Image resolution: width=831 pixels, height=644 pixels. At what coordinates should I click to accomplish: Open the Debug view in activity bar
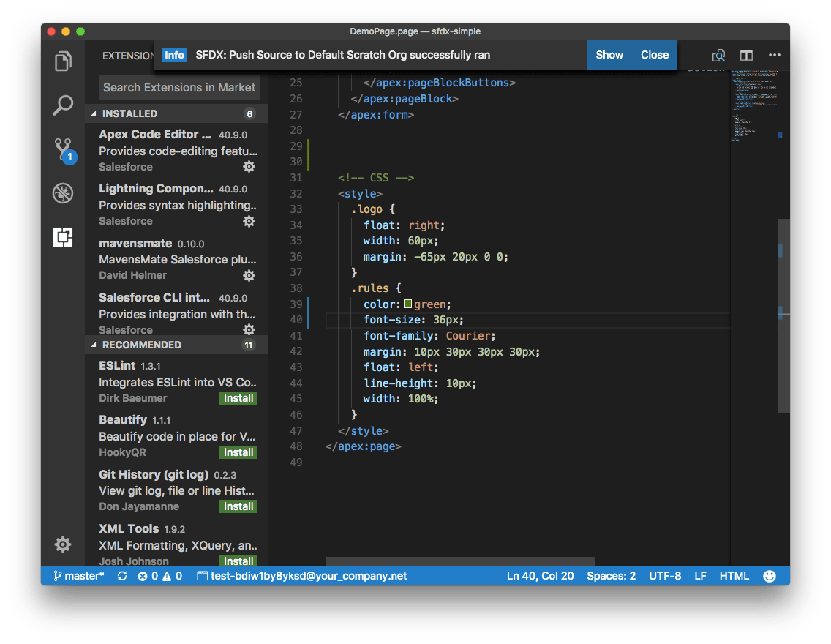pyautogui.click(x=63, y=193)
